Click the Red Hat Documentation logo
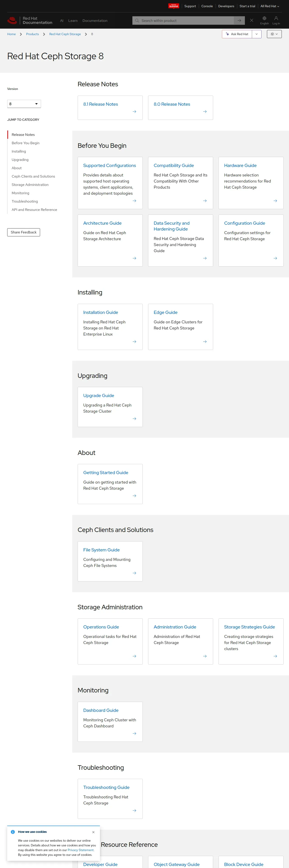The image size is (289, 868). pos(30,21)
